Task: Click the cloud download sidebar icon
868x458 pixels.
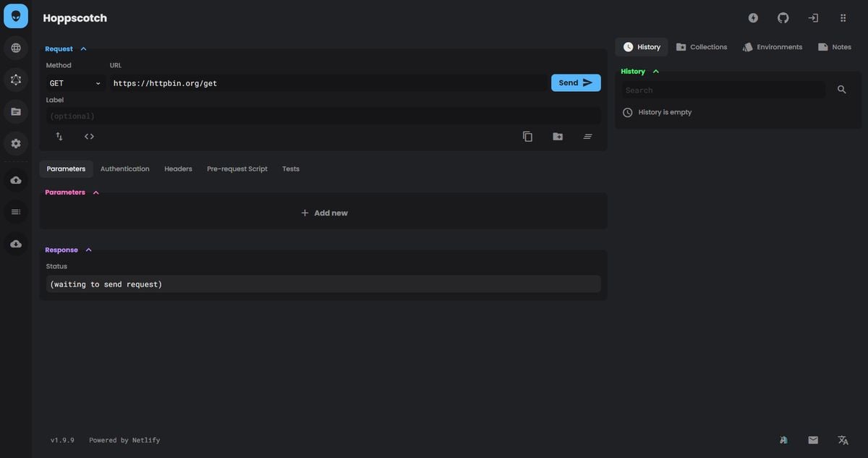Action: 16,244
